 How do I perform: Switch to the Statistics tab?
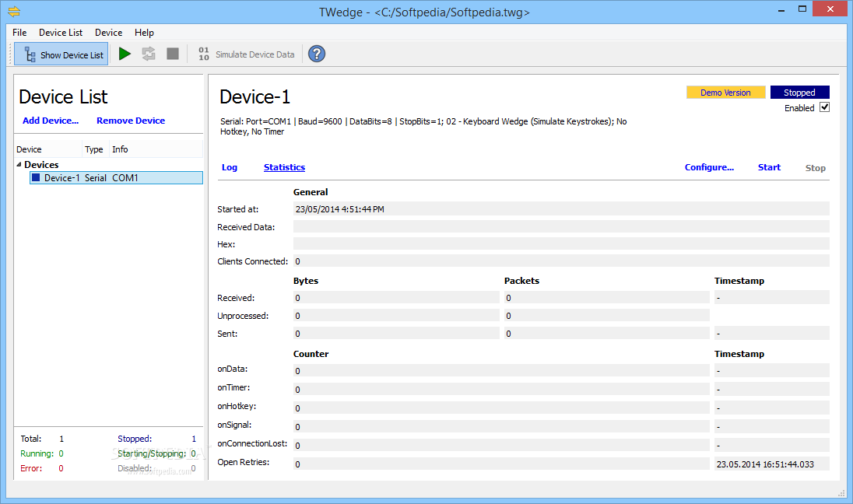coord(285,167)
